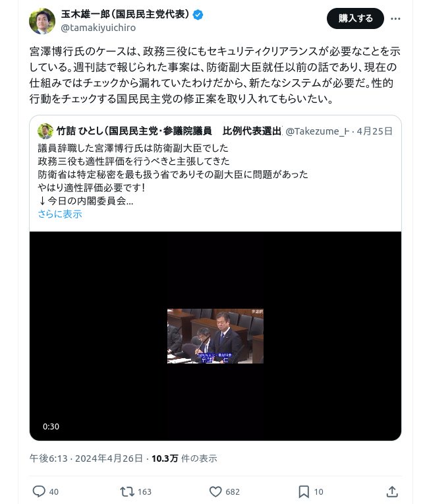Click the 玉木雄一郎 display name
Viewport: 425px width, 504px height.
pyautogui.click(x=125, y=15)
